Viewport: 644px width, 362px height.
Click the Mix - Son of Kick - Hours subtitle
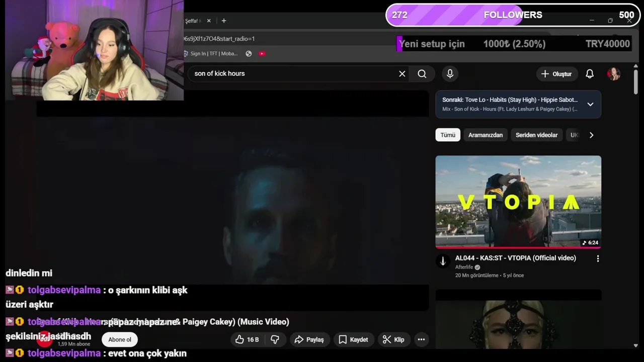(510, 109)
